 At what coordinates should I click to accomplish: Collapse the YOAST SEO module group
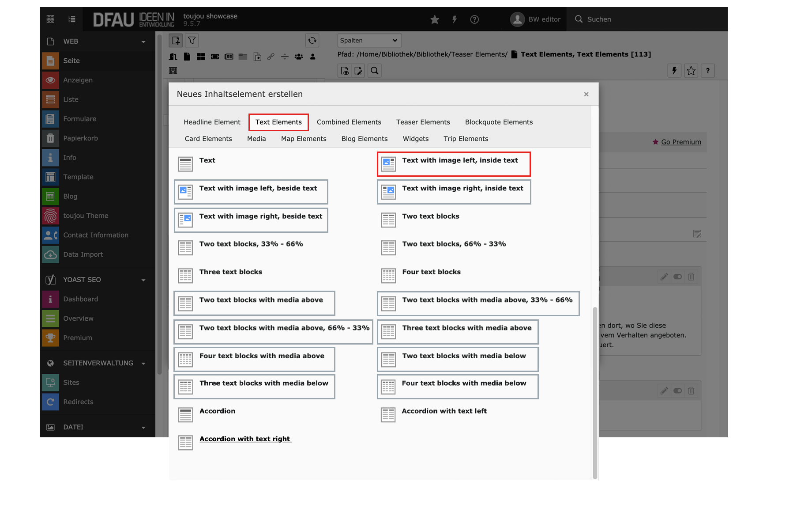click(98, 280)
